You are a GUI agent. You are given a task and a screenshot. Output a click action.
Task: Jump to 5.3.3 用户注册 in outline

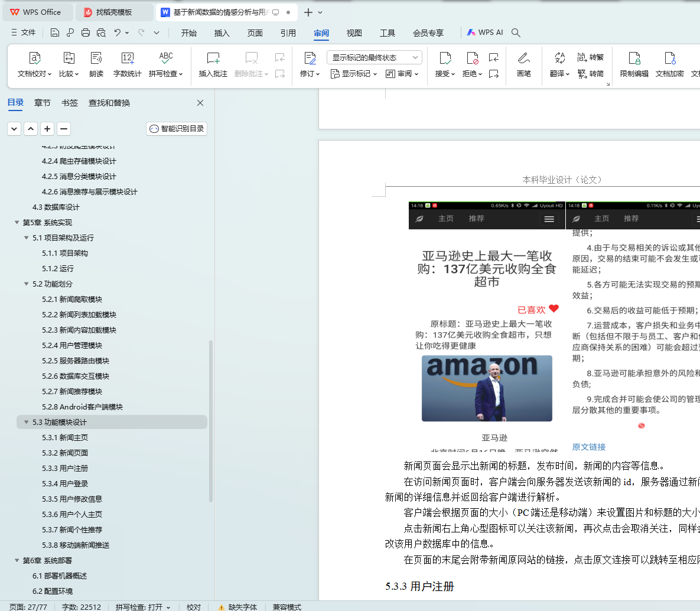click(65, 468)
